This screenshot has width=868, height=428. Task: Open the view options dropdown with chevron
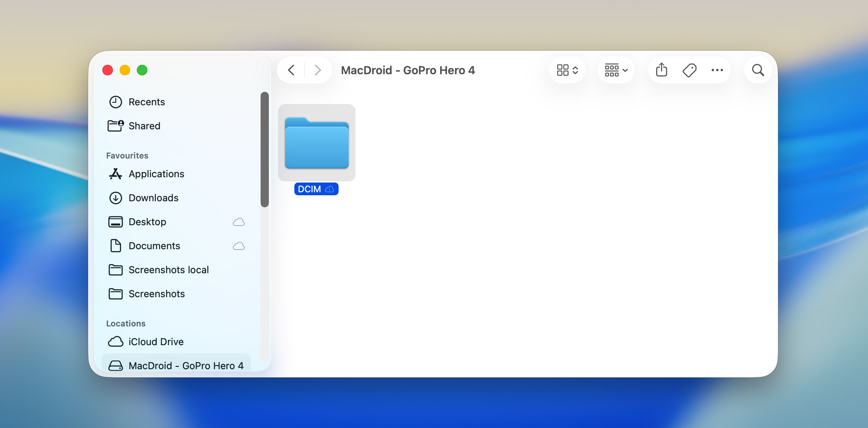[x=616, y=70]
